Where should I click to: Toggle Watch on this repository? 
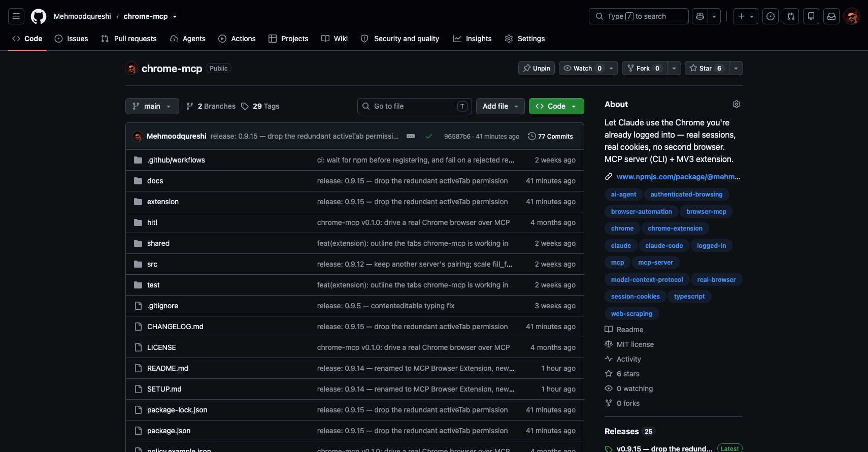[582, 68]
